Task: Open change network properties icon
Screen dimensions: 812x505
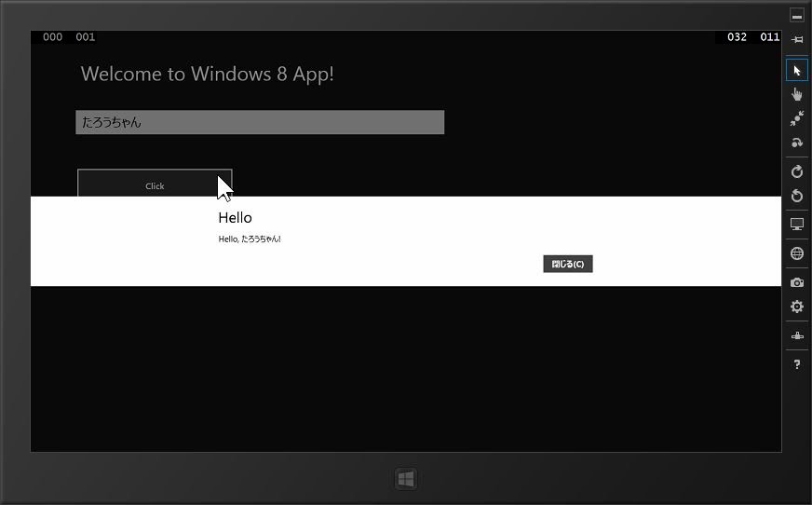Action: (797, 335)
